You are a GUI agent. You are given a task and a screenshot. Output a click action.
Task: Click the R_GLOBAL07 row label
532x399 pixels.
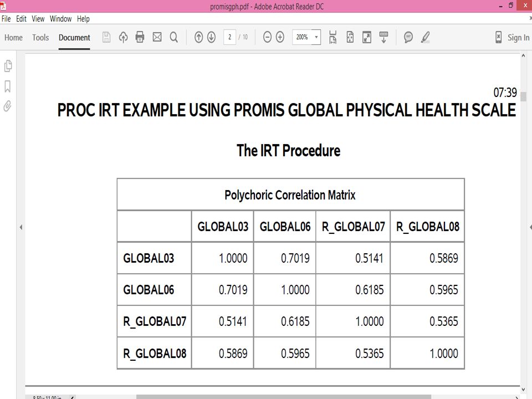pyautogui.click(x=155, y=321)
